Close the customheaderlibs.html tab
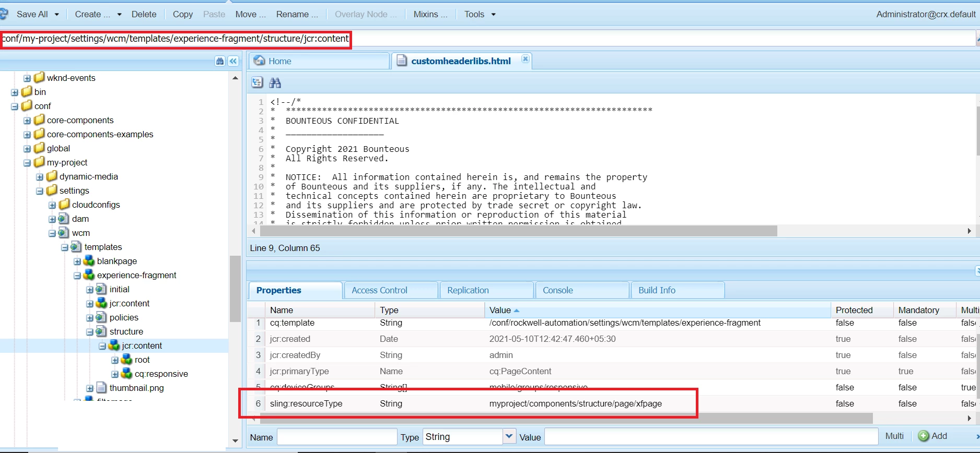The height and width of the screenshot is (453, 980). (526, 59)
